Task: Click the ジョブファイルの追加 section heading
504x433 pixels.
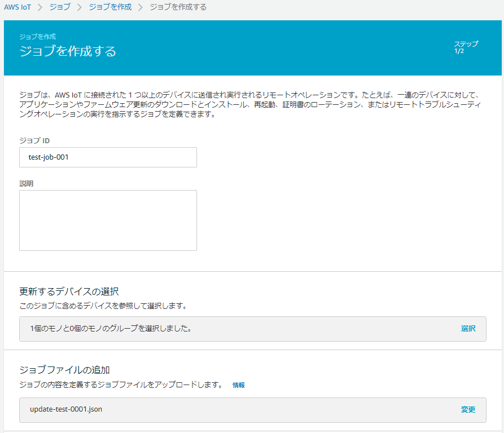Action: coord(64,370)
